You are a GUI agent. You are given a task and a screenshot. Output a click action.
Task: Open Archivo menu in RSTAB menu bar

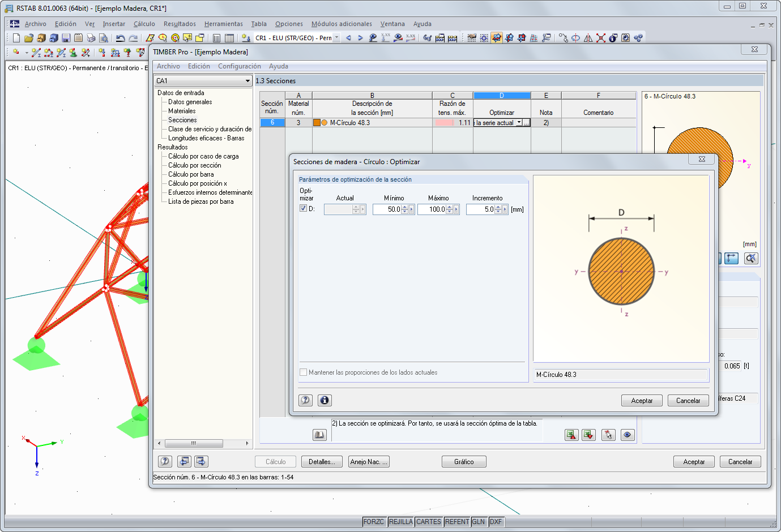pyautogui.click(x=36, y=24)
